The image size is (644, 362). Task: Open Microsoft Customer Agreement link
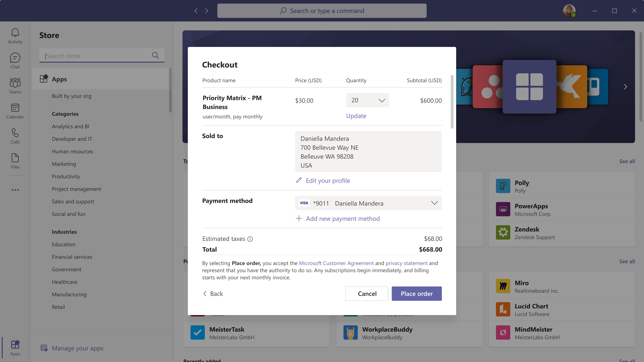[336, 263]
